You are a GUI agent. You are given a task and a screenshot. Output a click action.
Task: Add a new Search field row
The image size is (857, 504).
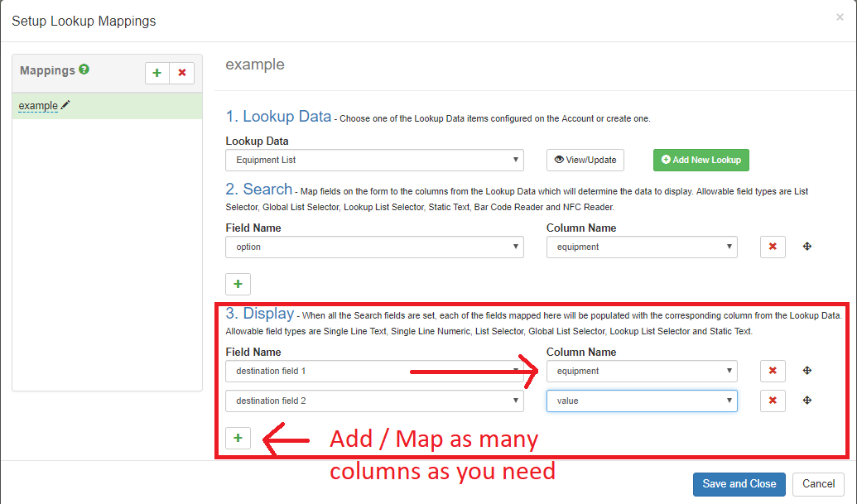(x=238, y=284)
